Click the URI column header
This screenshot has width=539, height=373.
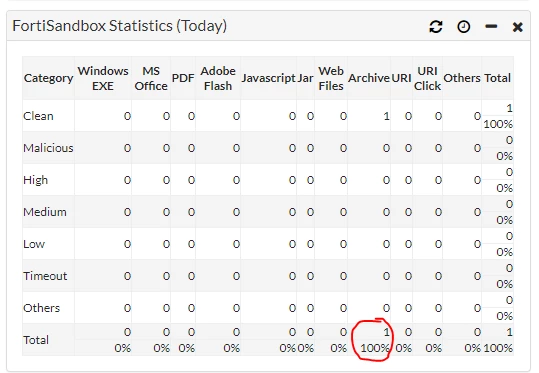point(402,78)
